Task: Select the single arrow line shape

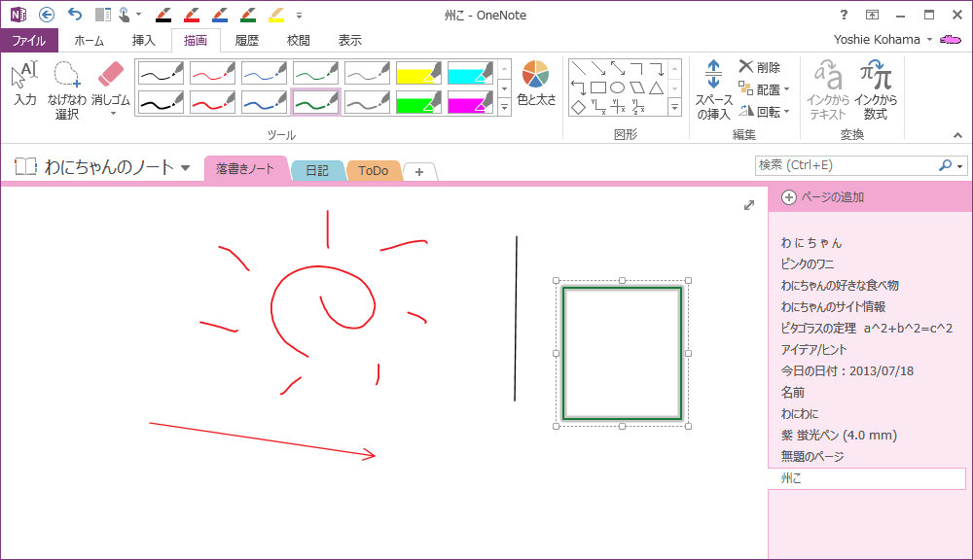Action: (x=598, y=68)
